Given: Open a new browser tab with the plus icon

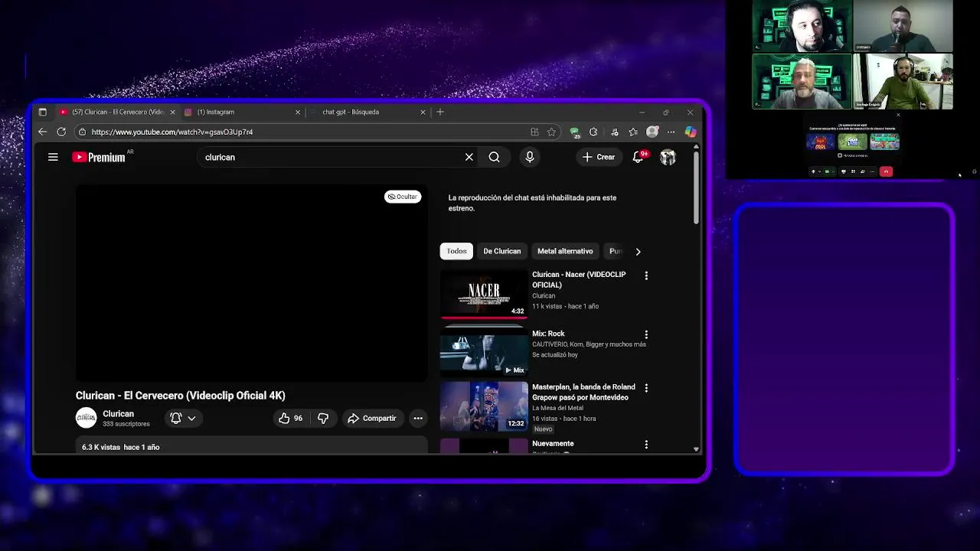Looking at the screenshot, I should [439, 112].
